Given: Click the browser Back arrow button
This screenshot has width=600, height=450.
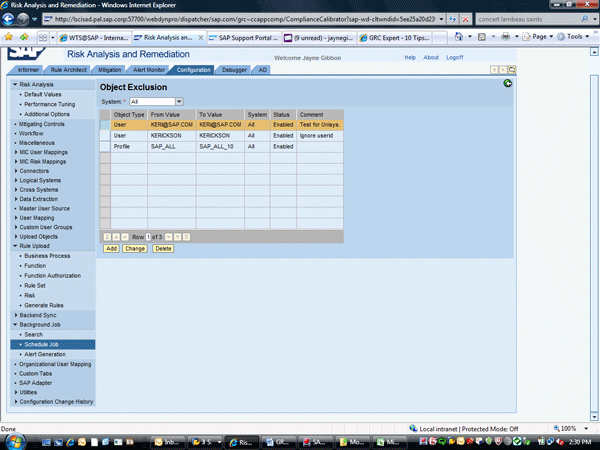Looking at the screenshot, I should (x=8, y=19).
